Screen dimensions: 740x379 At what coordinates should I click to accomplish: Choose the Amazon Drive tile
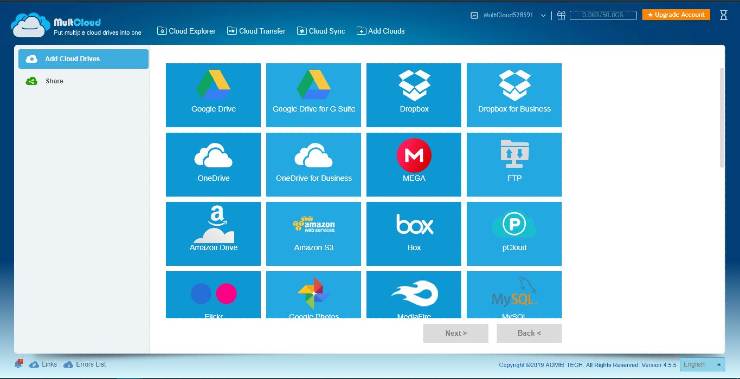[213, 234]
